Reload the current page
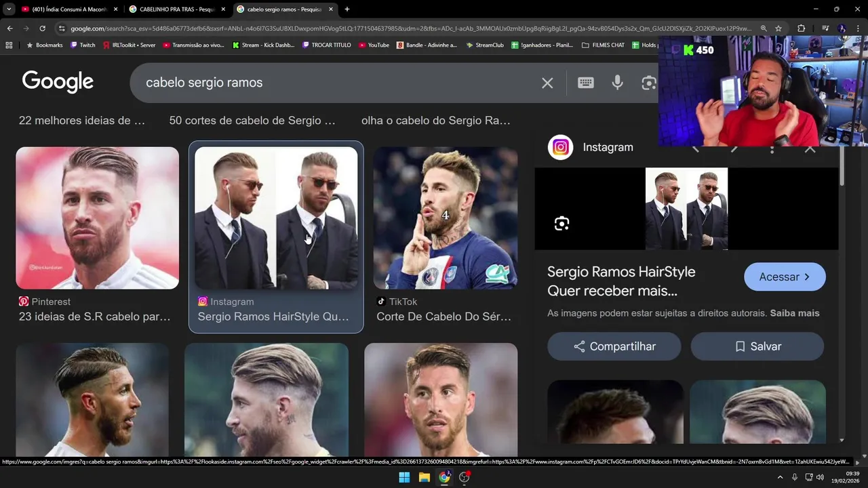Screen dimensions: 868x488 pos(42,28)
